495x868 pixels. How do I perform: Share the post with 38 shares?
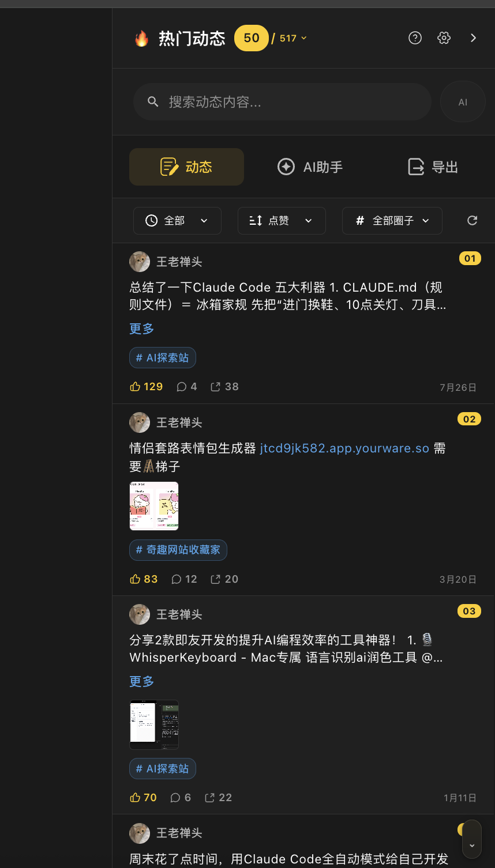tap(224, 387)
